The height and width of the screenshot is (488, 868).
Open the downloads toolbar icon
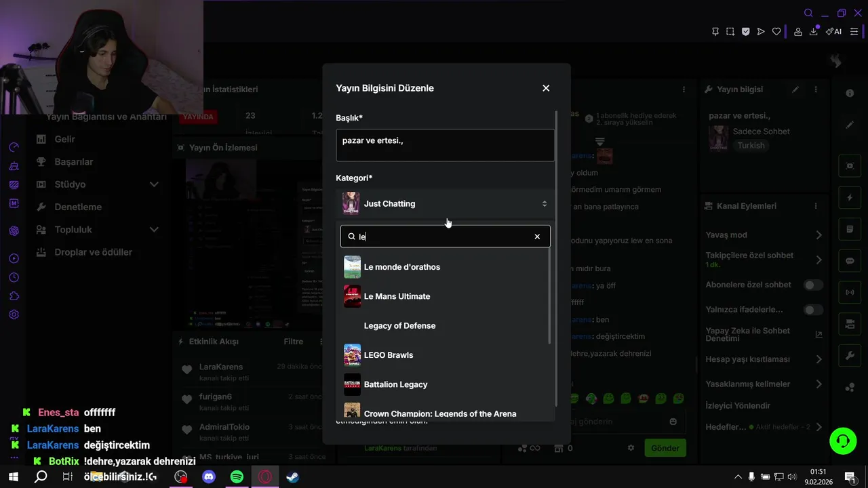click(814, 32)
